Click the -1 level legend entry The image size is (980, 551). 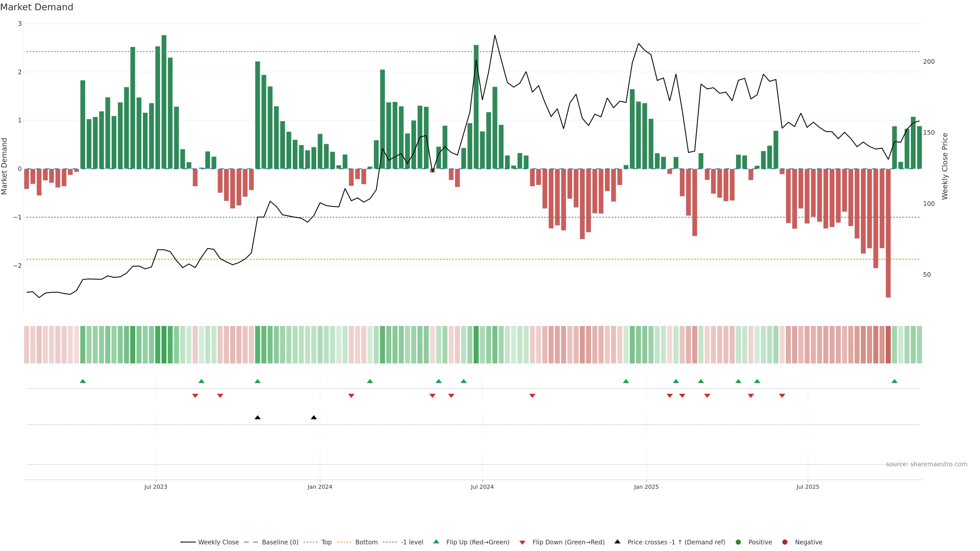412,542
